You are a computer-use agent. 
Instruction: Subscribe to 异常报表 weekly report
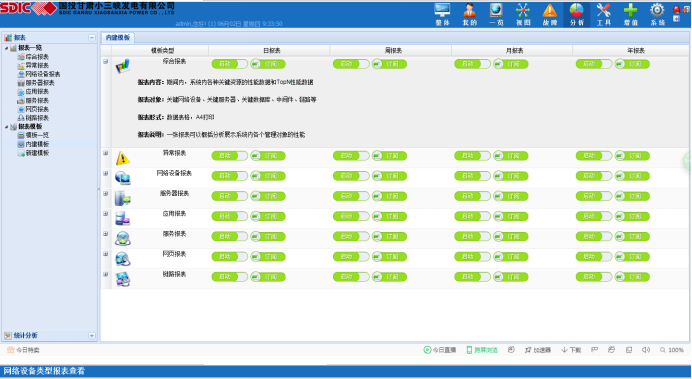389,156
